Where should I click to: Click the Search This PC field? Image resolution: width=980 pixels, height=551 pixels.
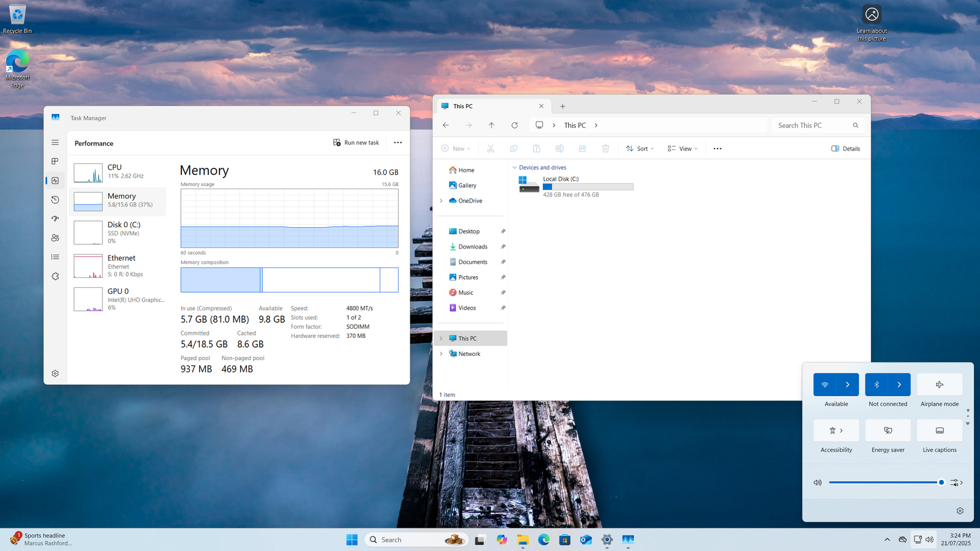click(812, 126)
